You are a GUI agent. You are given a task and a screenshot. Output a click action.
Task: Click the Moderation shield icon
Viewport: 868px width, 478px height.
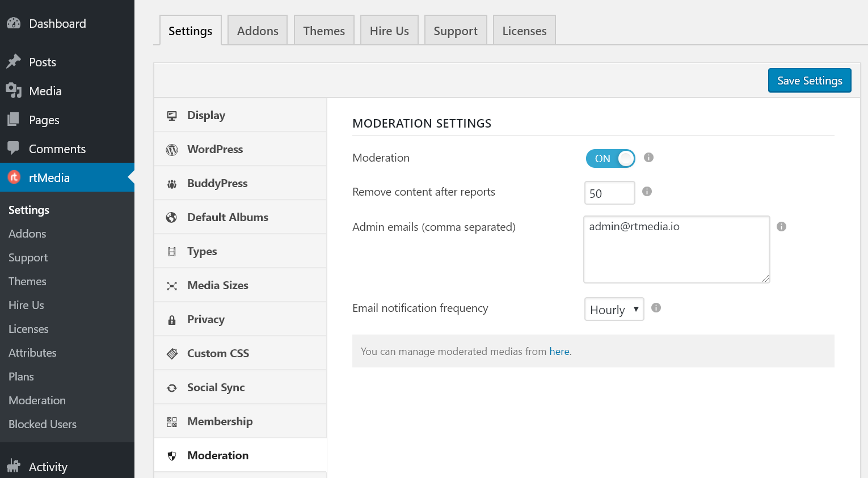click(172, 455)
